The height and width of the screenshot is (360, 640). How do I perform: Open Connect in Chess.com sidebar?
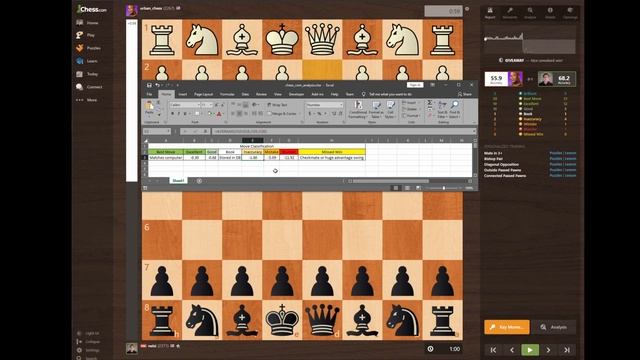(89, 87)
